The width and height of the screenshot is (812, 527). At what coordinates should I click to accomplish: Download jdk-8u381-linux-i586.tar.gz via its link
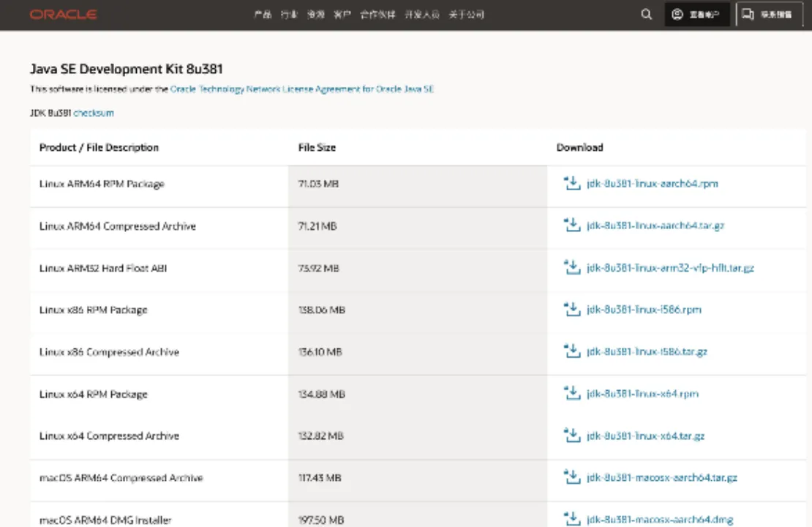point(647,352)
